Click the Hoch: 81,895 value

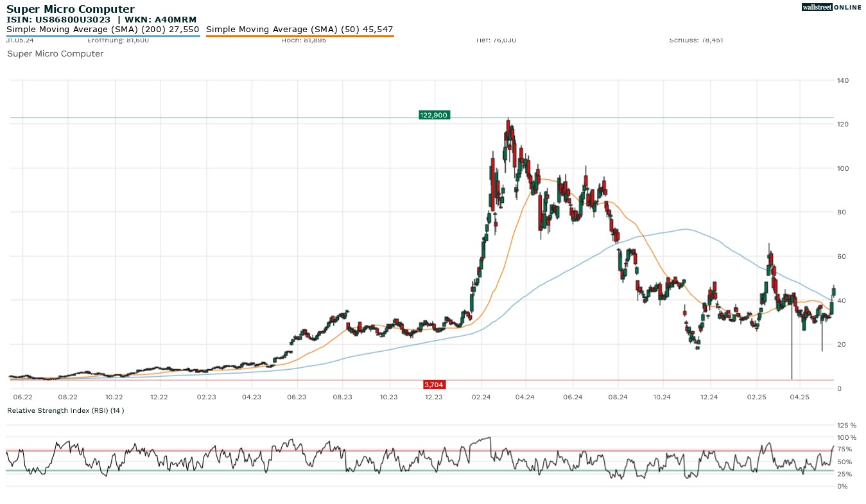coord(304,40)
